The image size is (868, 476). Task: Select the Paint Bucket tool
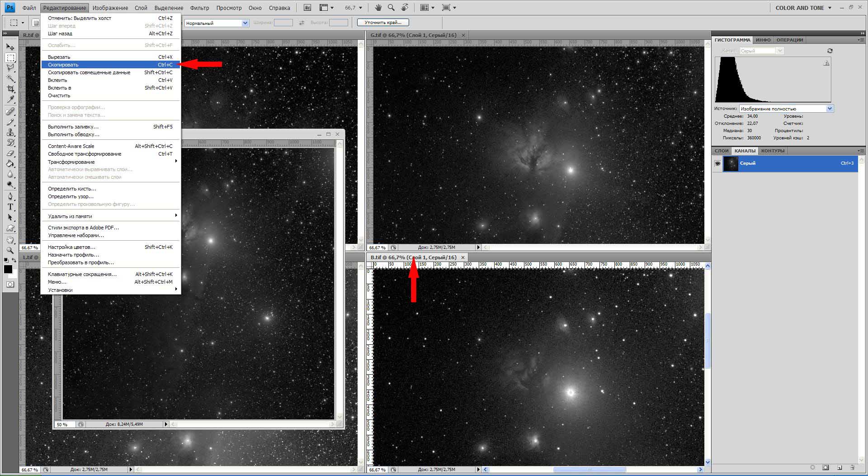click(x=10, y=164)
